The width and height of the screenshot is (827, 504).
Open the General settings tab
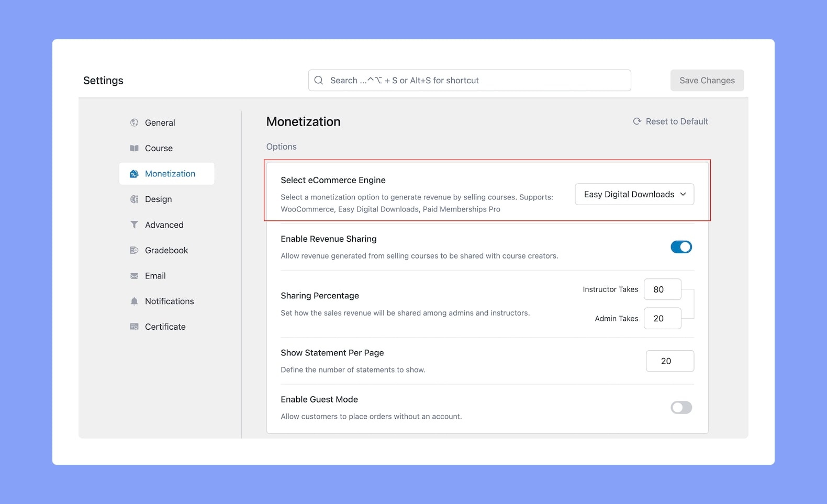pos(167,122)
